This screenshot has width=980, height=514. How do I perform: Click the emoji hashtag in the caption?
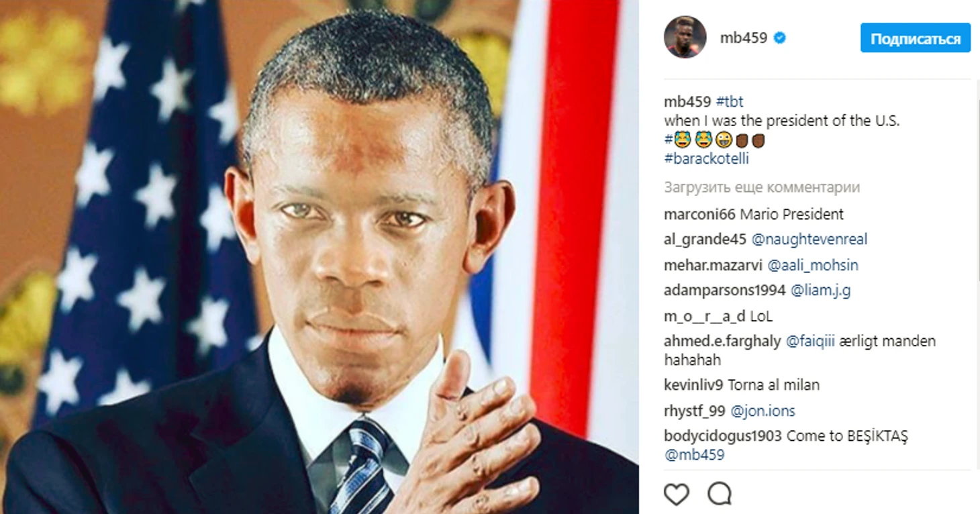(715, 140)
